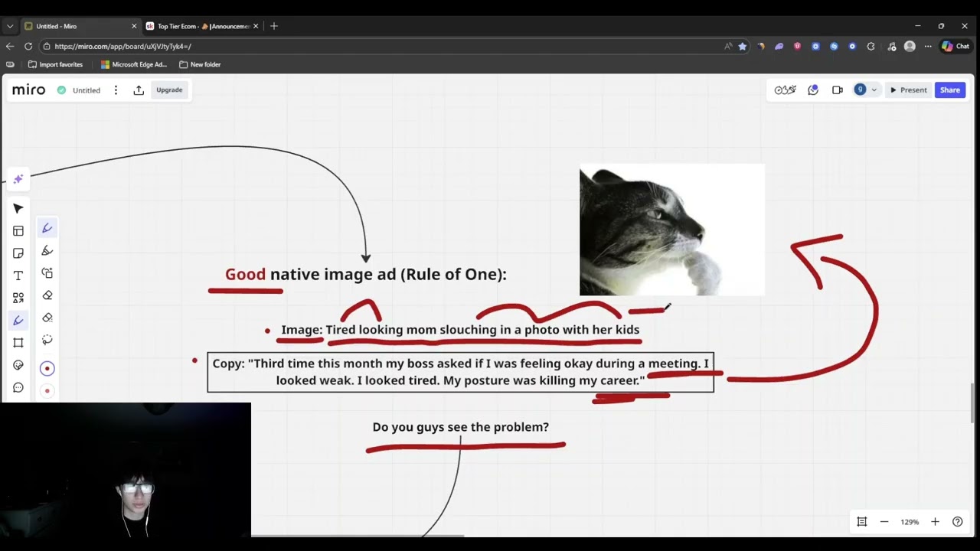Go back in browser
This screenshot has width=980, height=551.
(10, 46)
